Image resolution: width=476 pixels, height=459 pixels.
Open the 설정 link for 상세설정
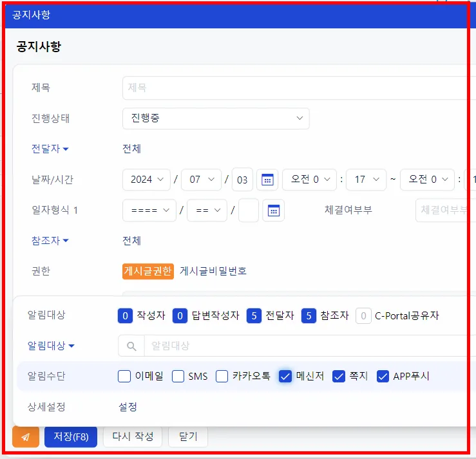(x=128, y=407)
